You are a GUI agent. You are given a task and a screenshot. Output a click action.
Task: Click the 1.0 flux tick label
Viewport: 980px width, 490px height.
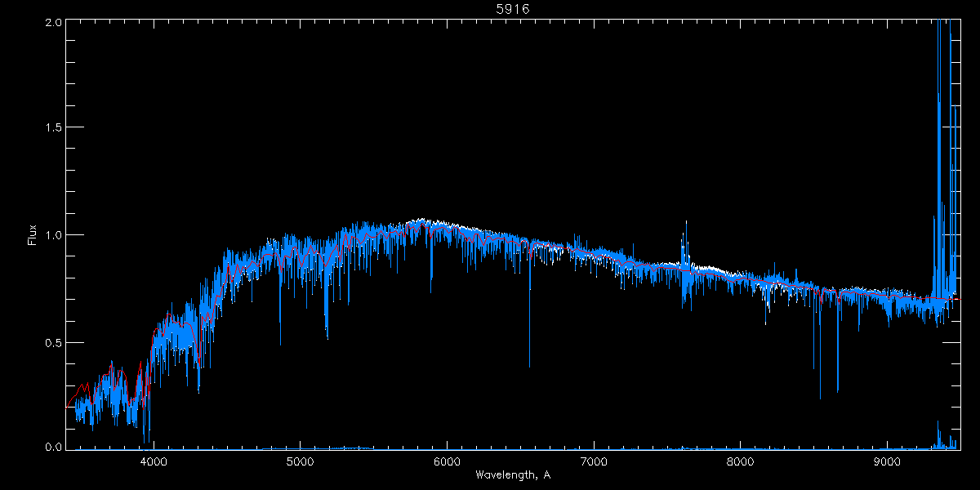53,235
